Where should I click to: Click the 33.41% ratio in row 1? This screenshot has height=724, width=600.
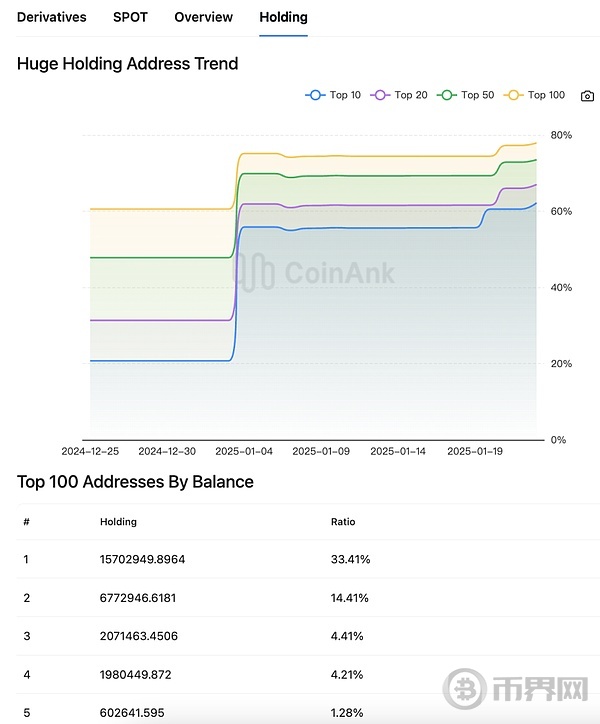click(x=350, y=559)
